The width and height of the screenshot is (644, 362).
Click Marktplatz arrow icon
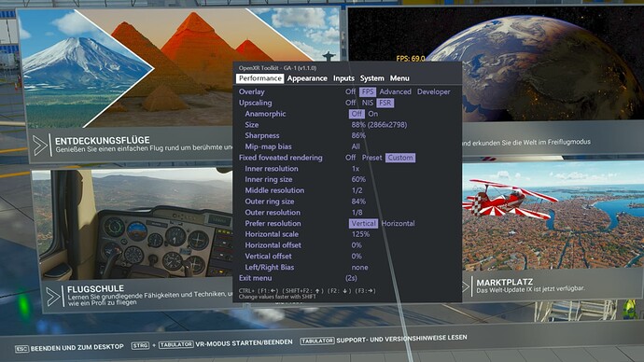466,286
